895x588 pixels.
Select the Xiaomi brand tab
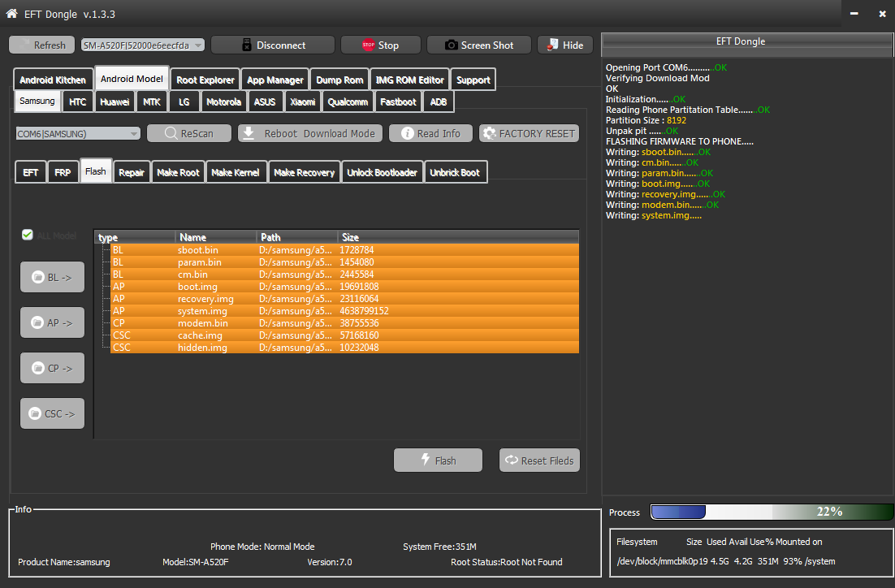tap(302, 102)
